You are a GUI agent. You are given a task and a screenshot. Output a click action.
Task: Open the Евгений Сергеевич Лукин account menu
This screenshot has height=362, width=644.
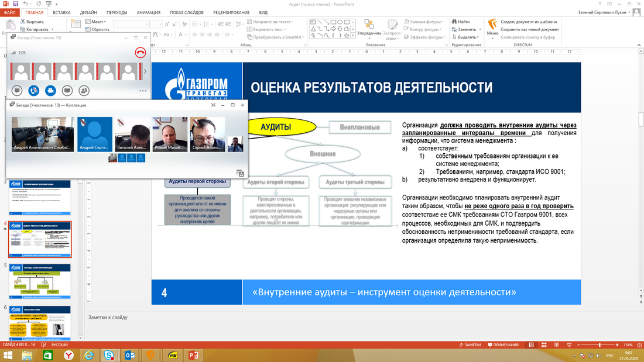(x=604, y=12)
